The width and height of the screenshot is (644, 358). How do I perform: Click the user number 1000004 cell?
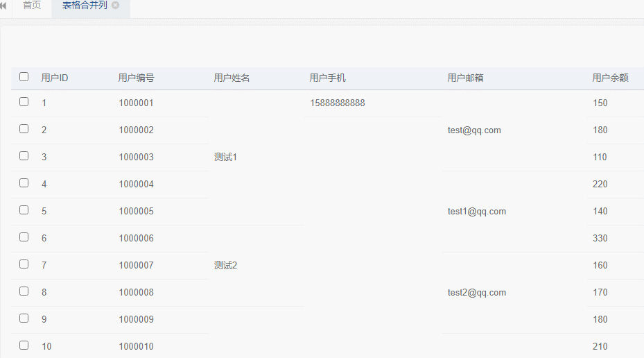point(136,185)
